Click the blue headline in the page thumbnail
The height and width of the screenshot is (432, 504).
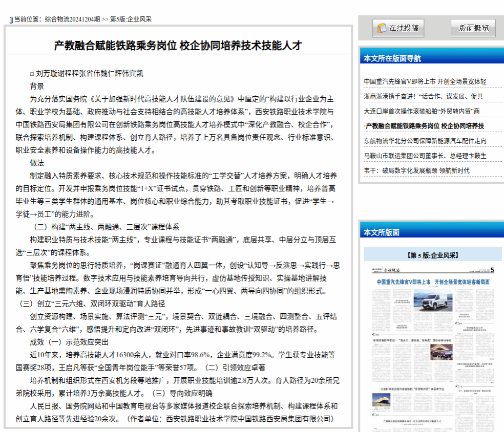click(x=433, y=282)
